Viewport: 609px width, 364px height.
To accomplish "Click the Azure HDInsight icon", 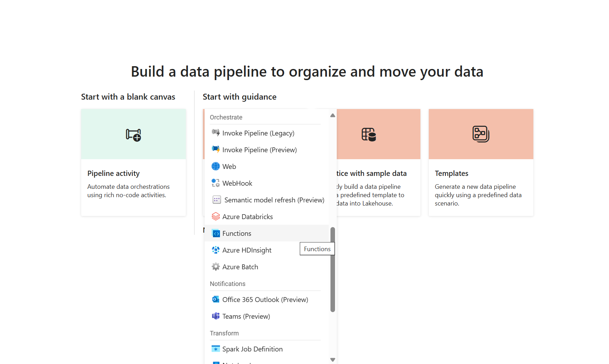I will coord(216,250).
